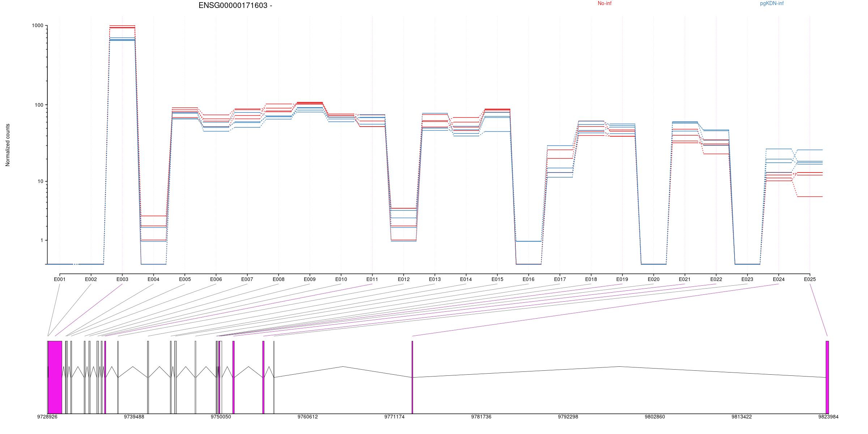The height and width of the screenshot is (434, 868).
Task: Click the 100 y-axis tick label
Action: pyautogui.click(x=39, y=105)
